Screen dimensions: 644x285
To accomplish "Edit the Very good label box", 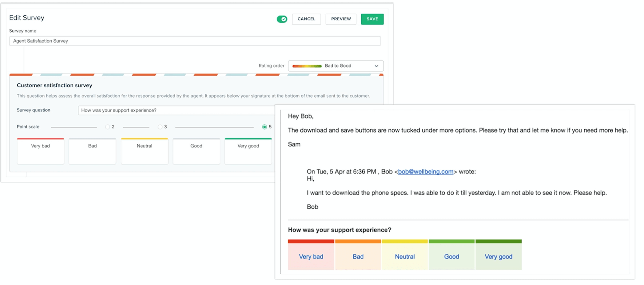I will pyautogui.click(x=248, y=151).
